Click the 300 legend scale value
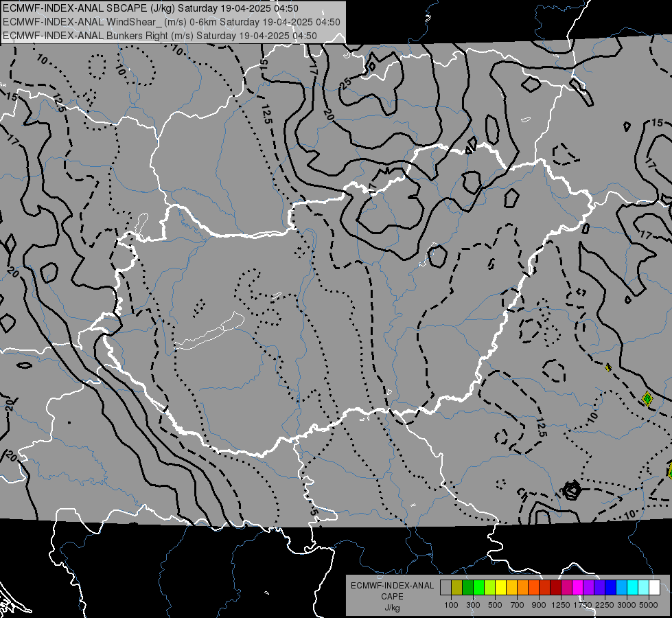This screenshot has height=618, width=672. pos(473,605)
